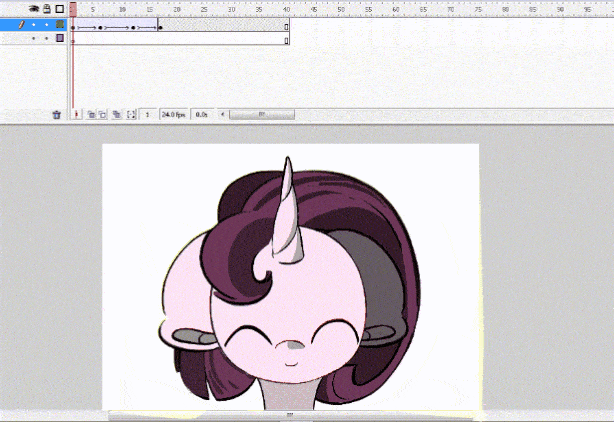The width and height of the screenshot is (614, 422).
Task: Click the horizontal timeline scrollbar thumb
Action: pos(262,114)
